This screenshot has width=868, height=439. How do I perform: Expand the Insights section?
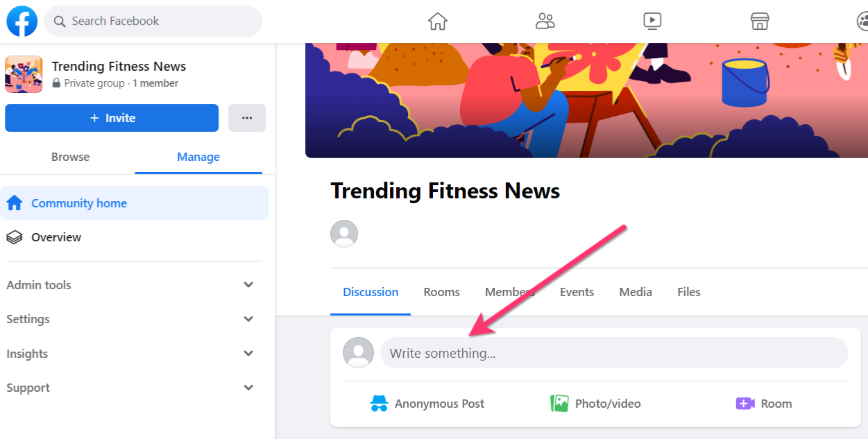tap(248, 354)
